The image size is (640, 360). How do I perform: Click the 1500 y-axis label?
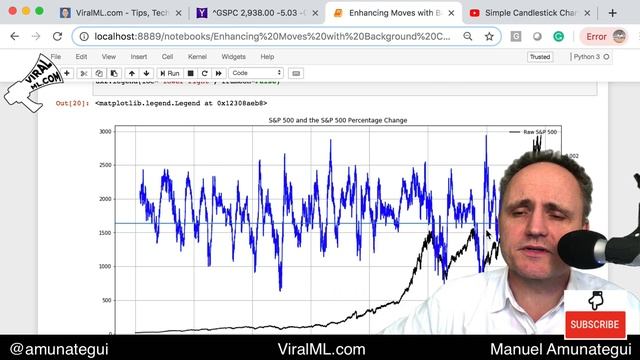105,233
